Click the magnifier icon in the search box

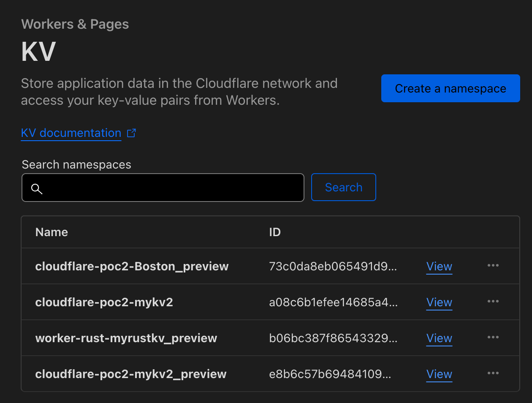37,189
